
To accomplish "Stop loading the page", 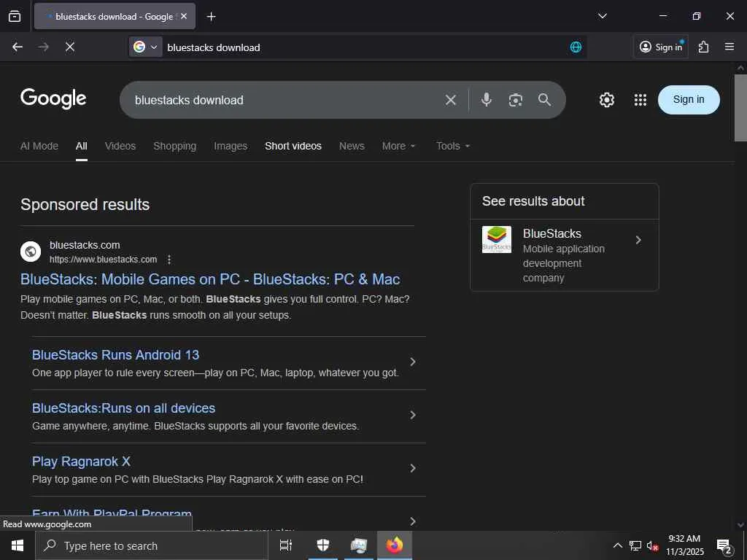I will tap(70, 47).
